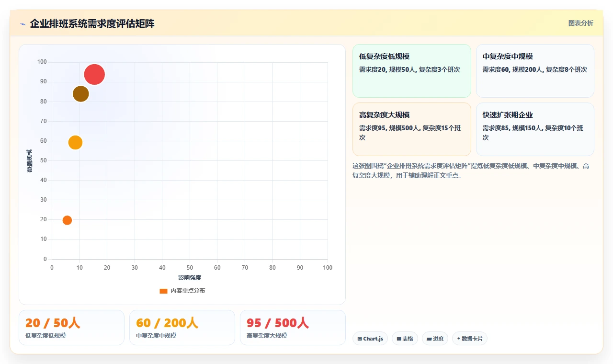Click the 覆盖规模 y-axis label
The width and height of the screenshot is (613, 364).
pos(30,161)
